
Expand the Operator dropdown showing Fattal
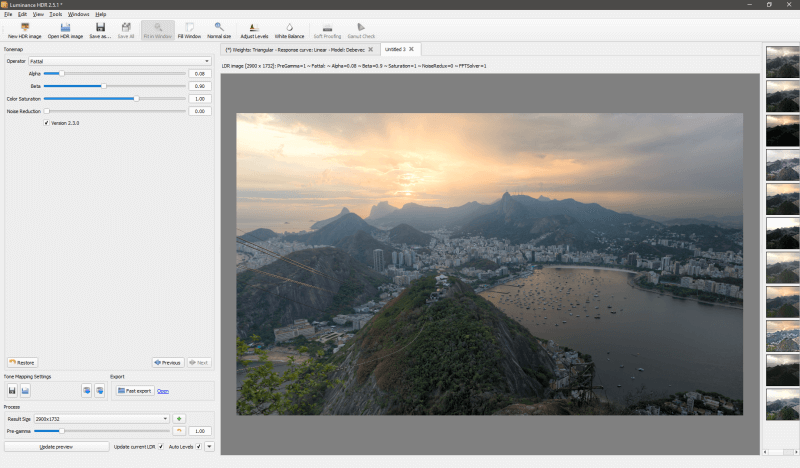click(x=120, y=61)
